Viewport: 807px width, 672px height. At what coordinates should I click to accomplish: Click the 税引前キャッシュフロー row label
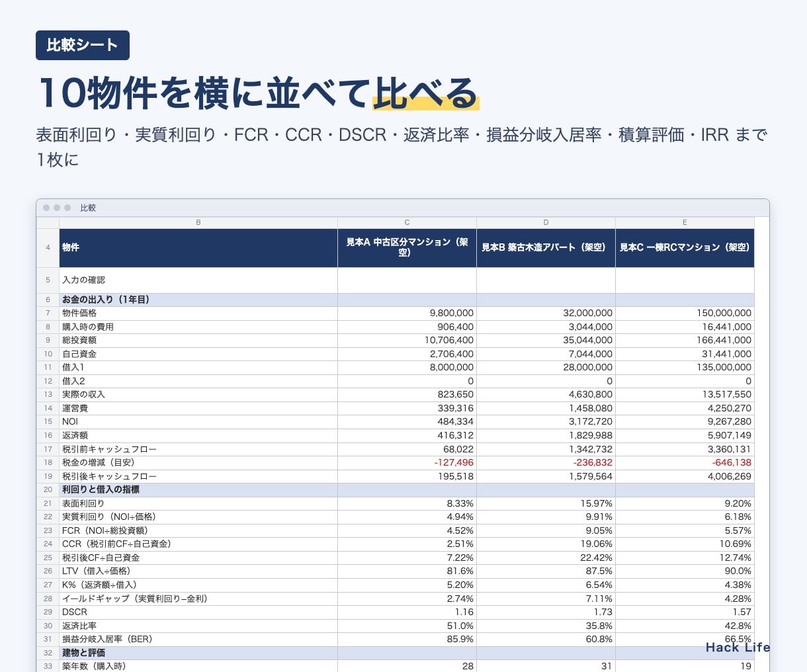point(110,449)
